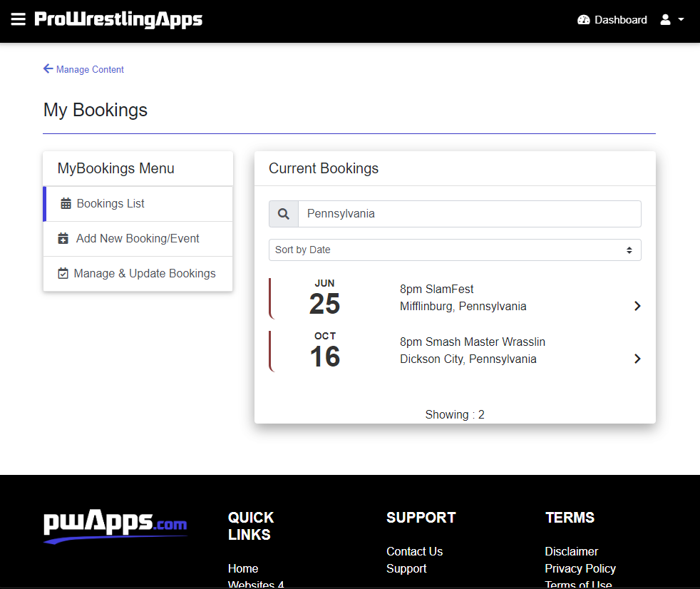Select Add New Booking/Event menu item
The width and height of the screenshot is (700, 589).
pyautogui.click(x=138, y=239)
